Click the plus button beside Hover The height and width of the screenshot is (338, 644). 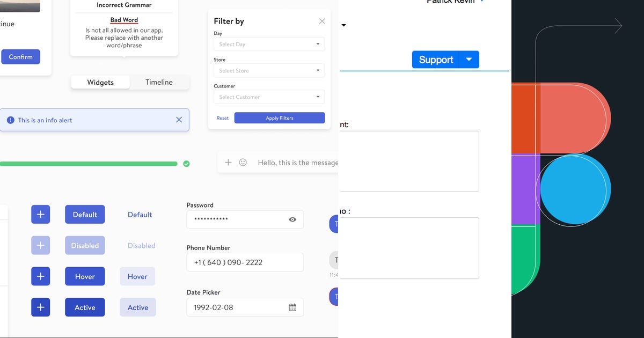coord(40,277)
